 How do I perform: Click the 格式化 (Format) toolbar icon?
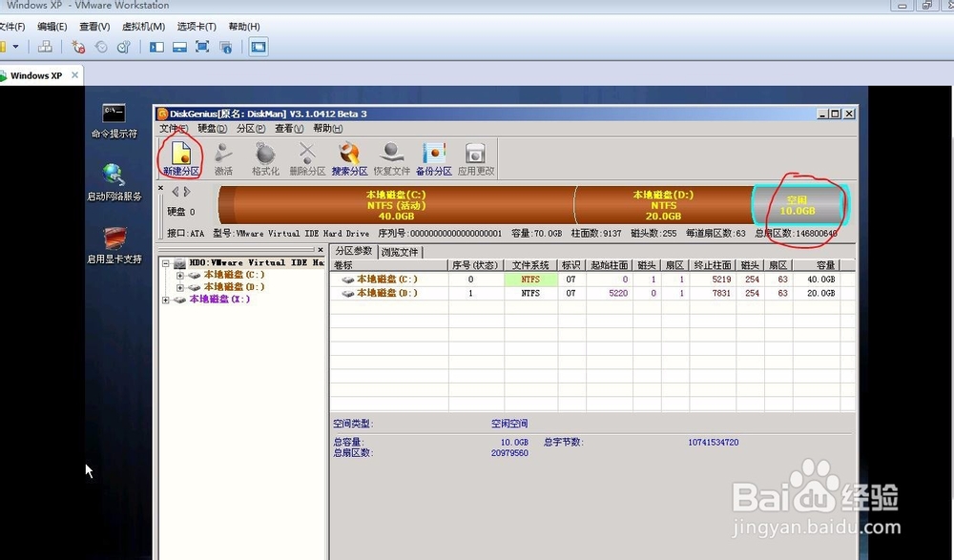(x=265, y=158)
